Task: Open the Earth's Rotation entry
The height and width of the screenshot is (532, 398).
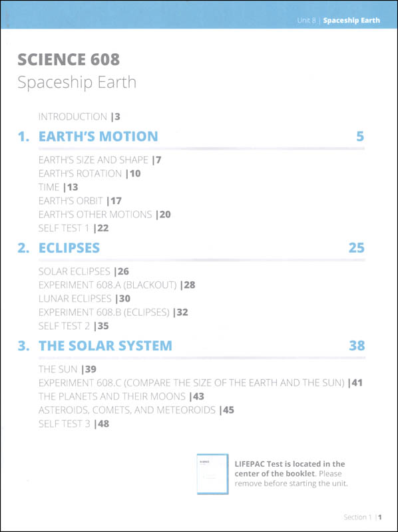Action: tap(90, 174)
